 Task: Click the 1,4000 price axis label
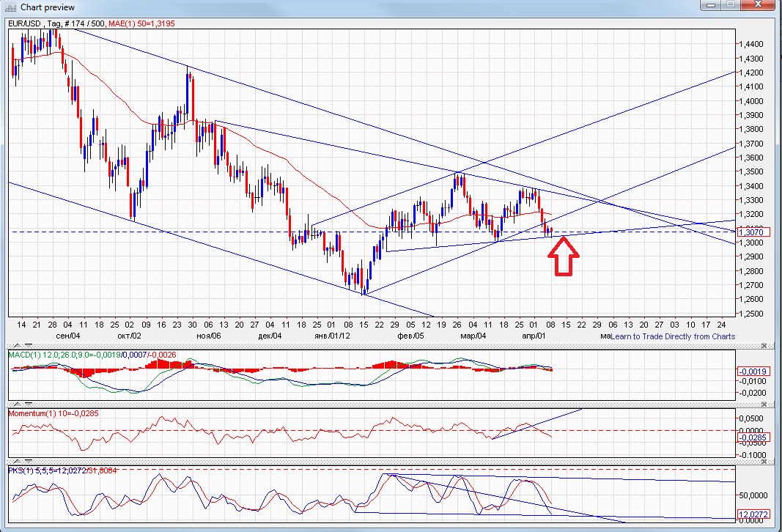(751, 100)
